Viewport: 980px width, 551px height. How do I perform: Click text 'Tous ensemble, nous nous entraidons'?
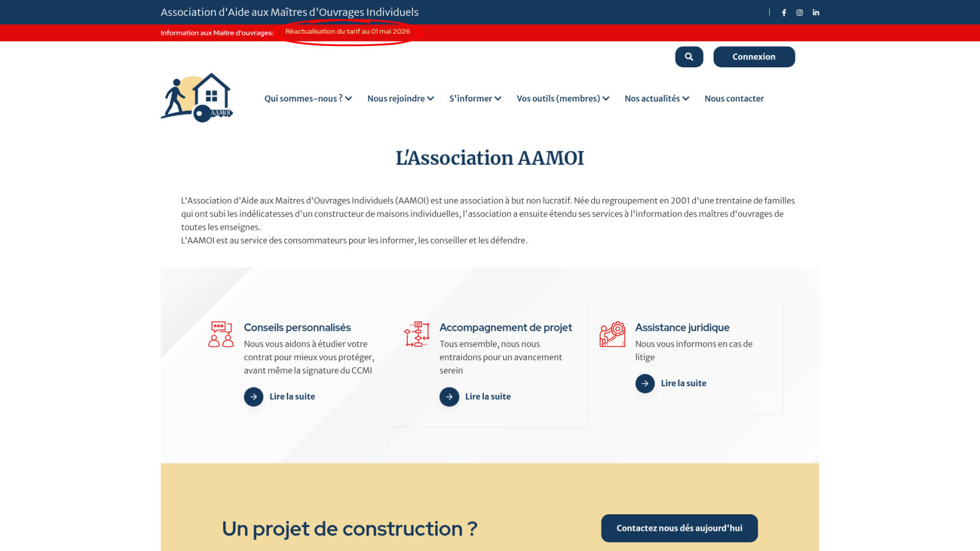pos(500,351)
